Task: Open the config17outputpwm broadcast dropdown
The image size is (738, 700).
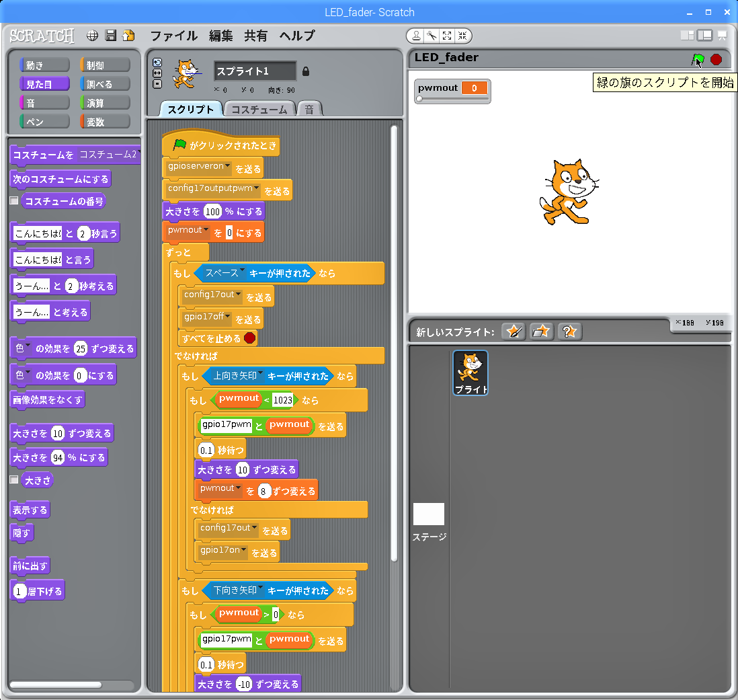Action: click(257, 188)
